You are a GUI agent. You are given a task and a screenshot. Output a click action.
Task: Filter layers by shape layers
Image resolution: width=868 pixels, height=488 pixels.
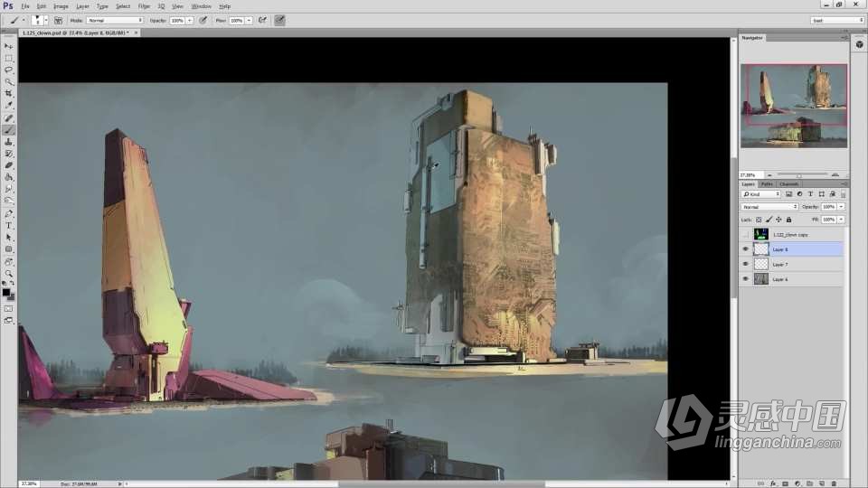point(822,194)
